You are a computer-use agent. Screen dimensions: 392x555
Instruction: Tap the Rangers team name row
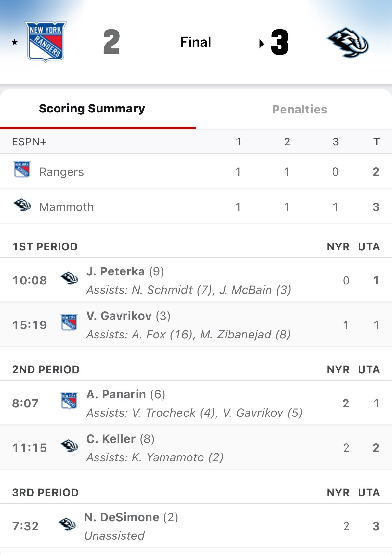[61, 172]
